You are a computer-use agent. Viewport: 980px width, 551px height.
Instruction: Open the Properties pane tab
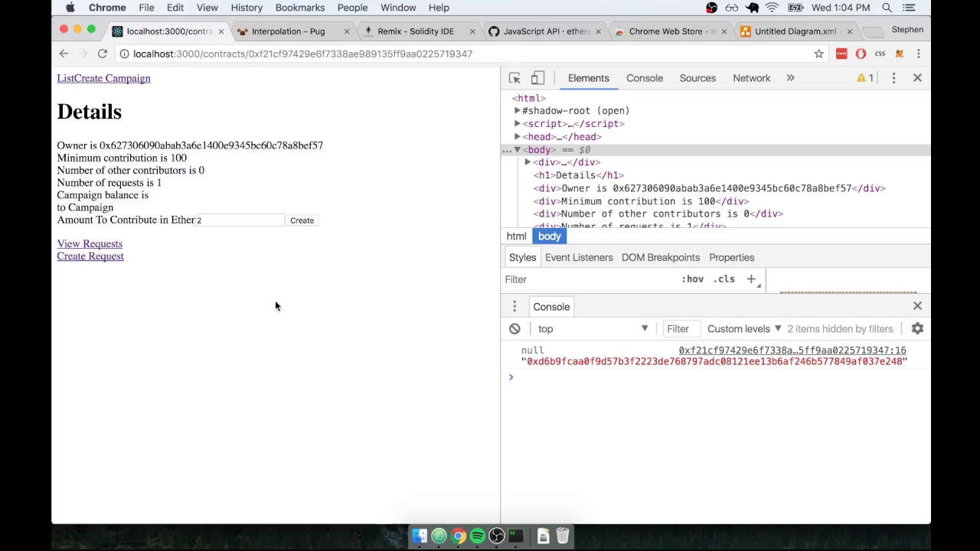pos(731,258)
